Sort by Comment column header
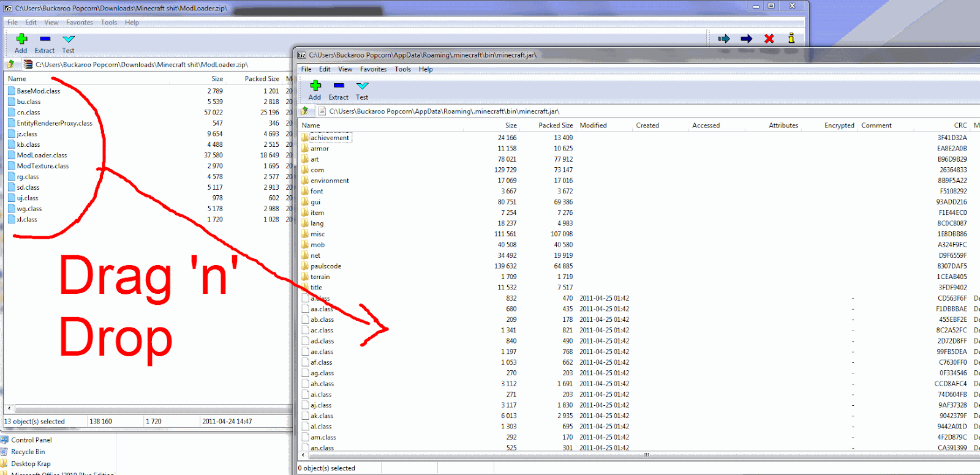 point(876,125)
